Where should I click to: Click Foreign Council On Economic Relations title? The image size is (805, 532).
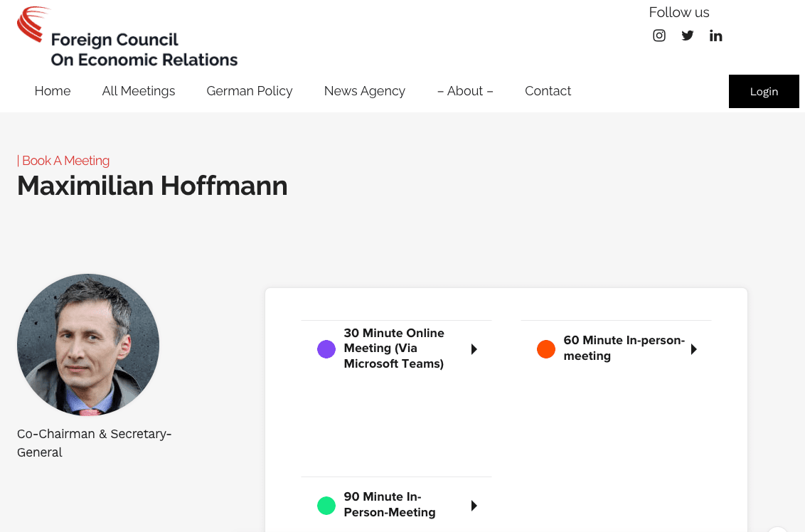tap(144, 50)
